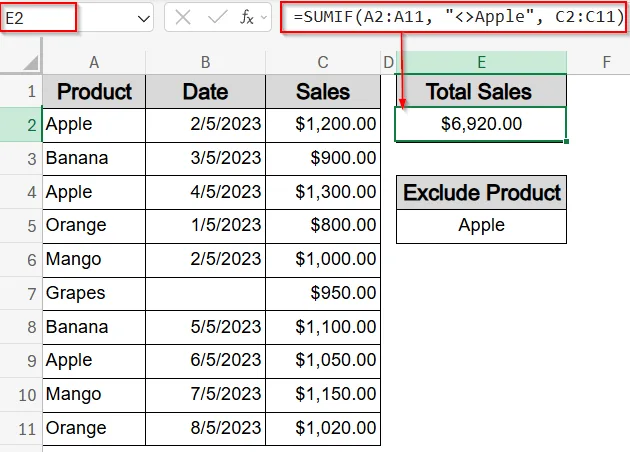The width and height of the screenshot is (630, 452).
Task: Click the 3/5/2023 date cell
Action: [x=205, y=158]
